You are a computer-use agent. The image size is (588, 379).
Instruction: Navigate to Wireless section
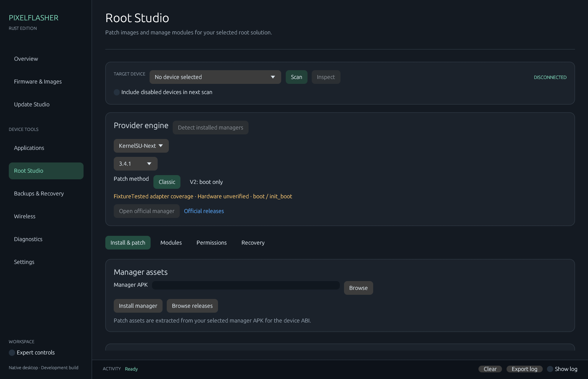46,217
